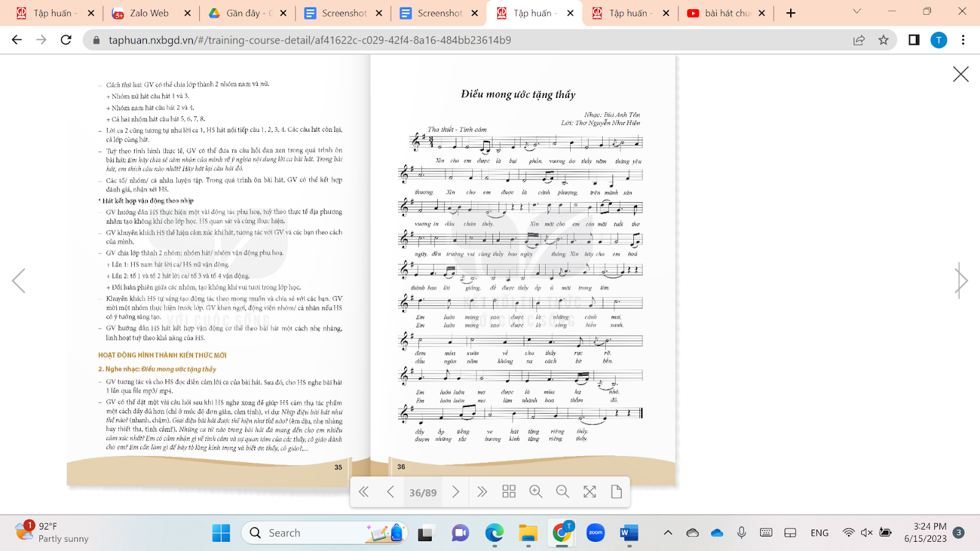980x551 pixels.
Task: Click the microphone tray icon
Action: coord(742,533)
